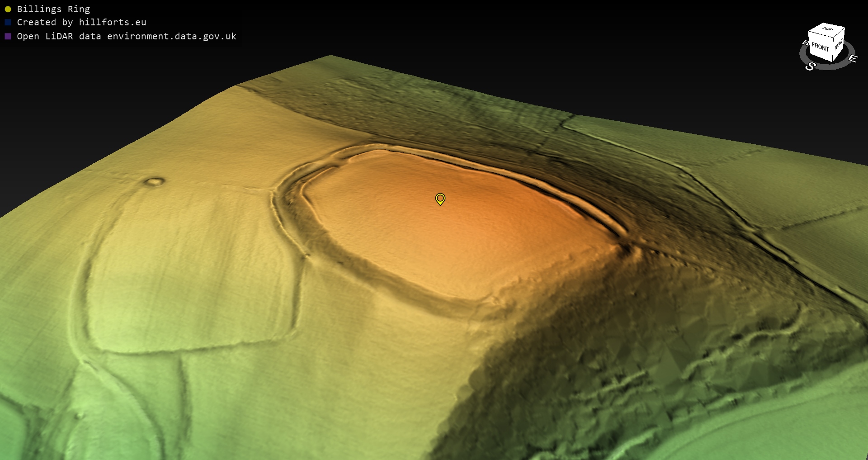Click the purple square legend marker
The width and height of the screenshot is (868, 460).
8,36
